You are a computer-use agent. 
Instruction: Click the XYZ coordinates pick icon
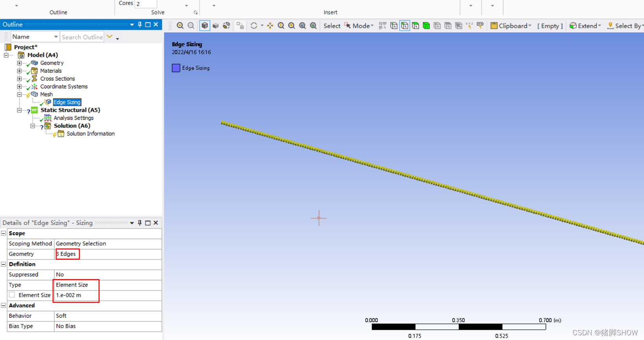(470, 26)
